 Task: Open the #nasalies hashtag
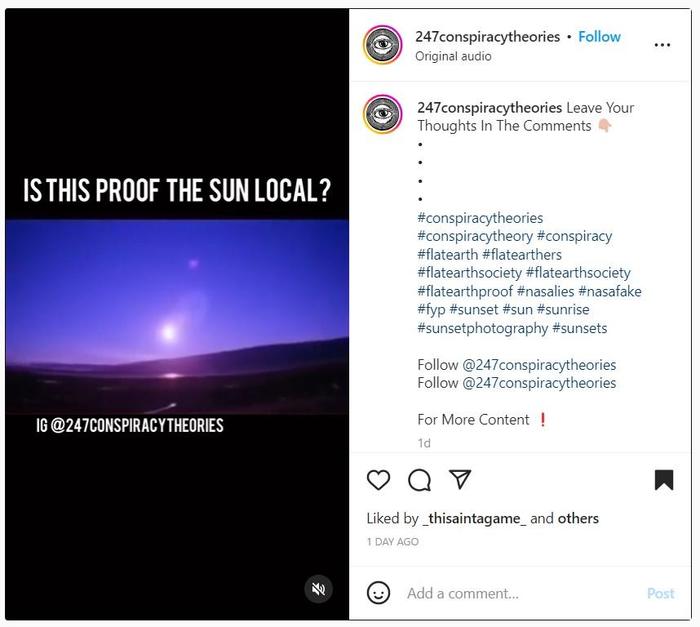click(545, 291)
